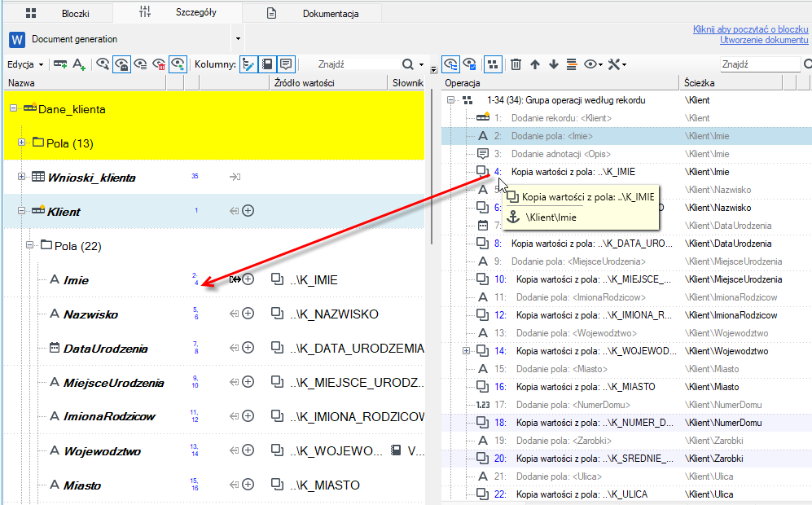Switch to the Bloczki tab
This screenshot has width=812, height=505.
tap(58, 14)
